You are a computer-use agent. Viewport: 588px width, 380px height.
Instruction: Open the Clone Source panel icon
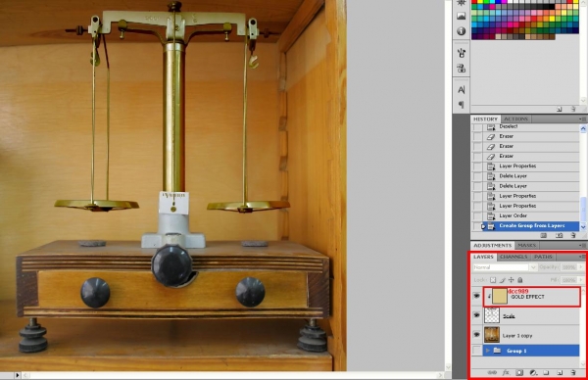click(462, 69)
